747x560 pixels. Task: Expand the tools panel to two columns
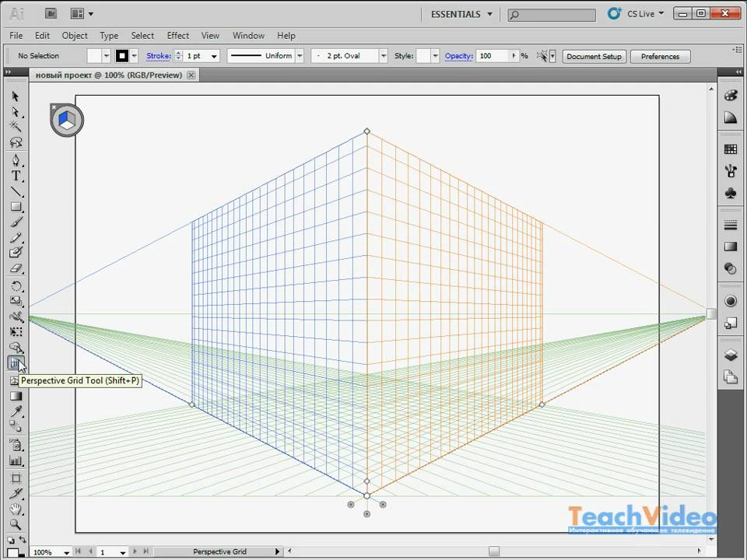[x=8, y=72]
